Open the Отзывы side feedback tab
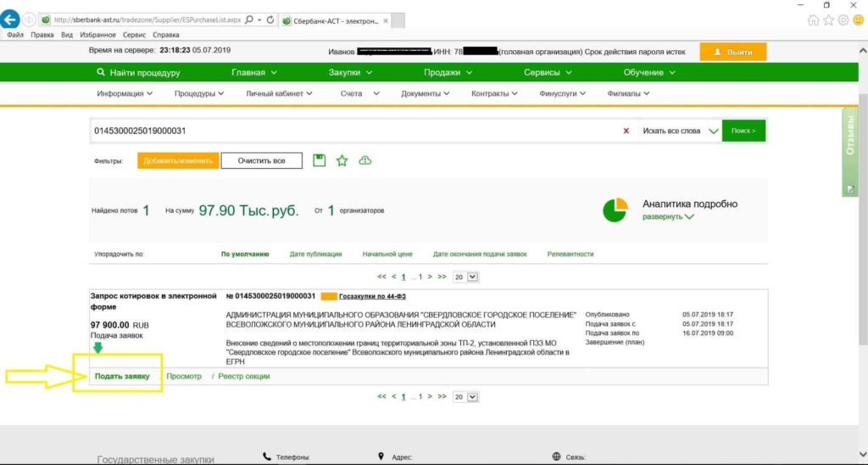Image resolution: width=868 pixels, height=465 pixels. point(850,152)
